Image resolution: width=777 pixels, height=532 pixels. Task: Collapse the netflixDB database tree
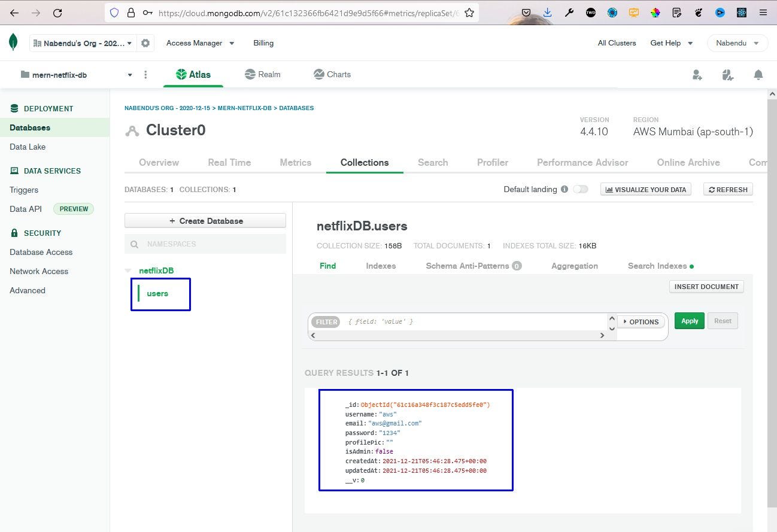[128, 270]
